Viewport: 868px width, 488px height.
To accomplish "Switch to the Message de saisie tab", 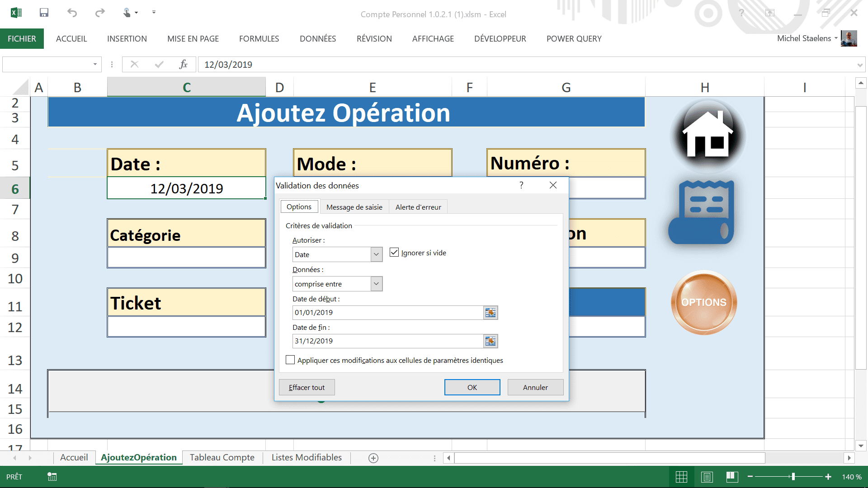I will pos(354,207).
